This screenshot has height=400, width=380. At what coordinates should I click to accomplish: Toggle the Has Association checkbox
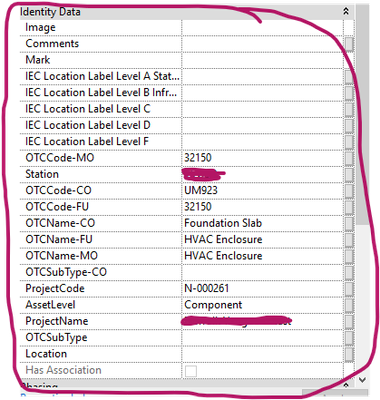coord(191,371)
